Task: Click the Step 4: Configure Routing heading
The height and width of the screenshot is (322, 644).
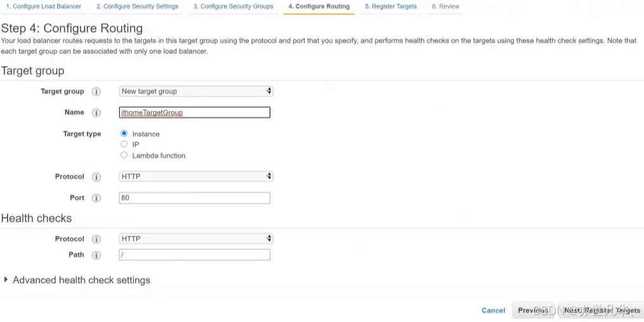Action: (x=72, y=29)
